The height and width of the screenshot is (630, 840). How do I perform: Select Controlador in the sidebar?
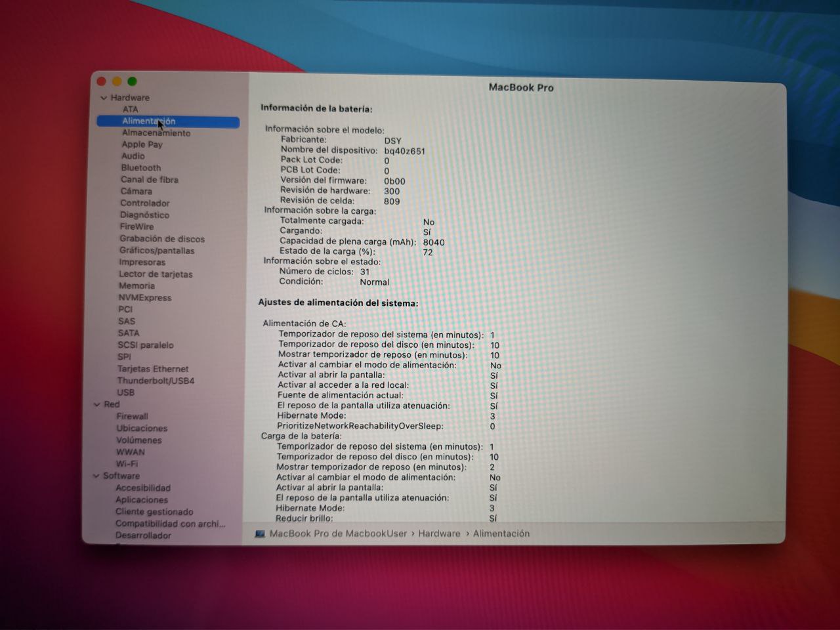[144, 203]
